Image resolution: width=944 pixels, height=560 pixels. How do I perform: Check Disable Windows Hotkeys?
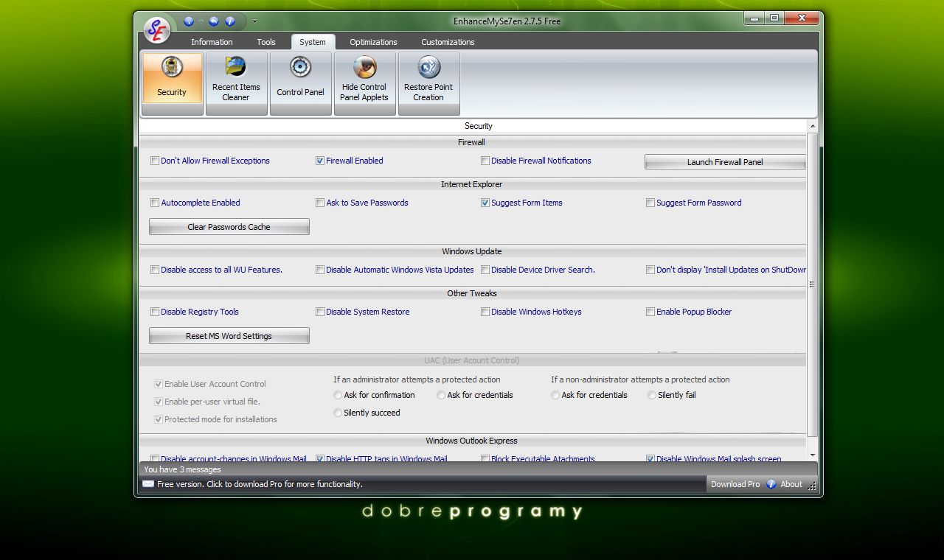tap(485, 312)
